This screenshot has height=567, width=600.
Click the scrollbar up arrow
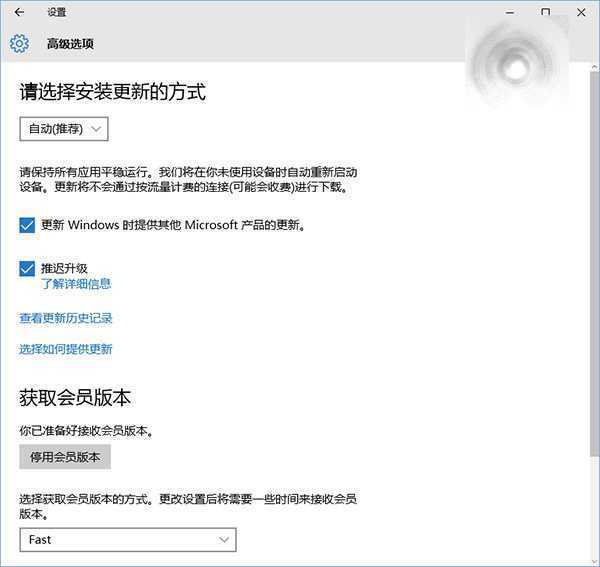(x=594, y=67)
